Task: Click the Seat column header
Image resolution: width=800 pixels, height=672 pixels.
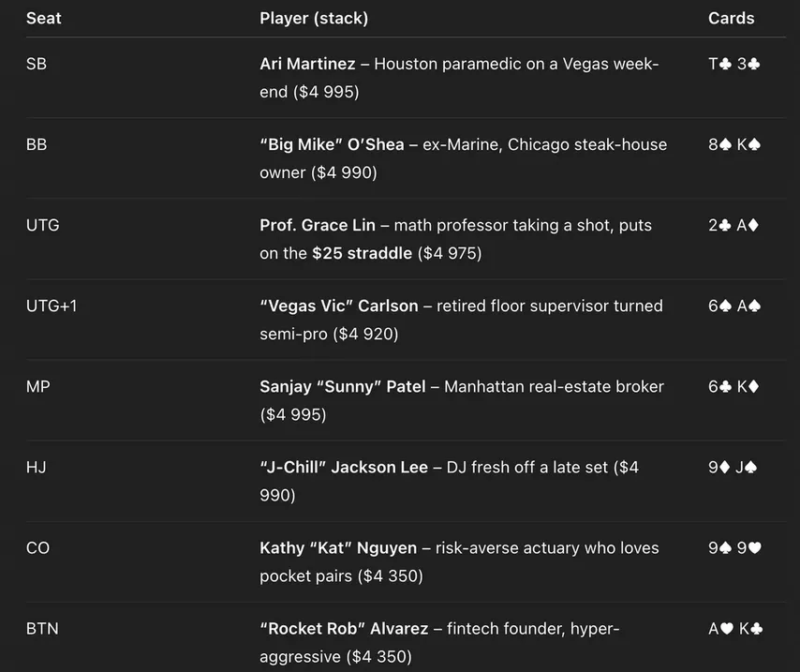Action: [43, 19]
